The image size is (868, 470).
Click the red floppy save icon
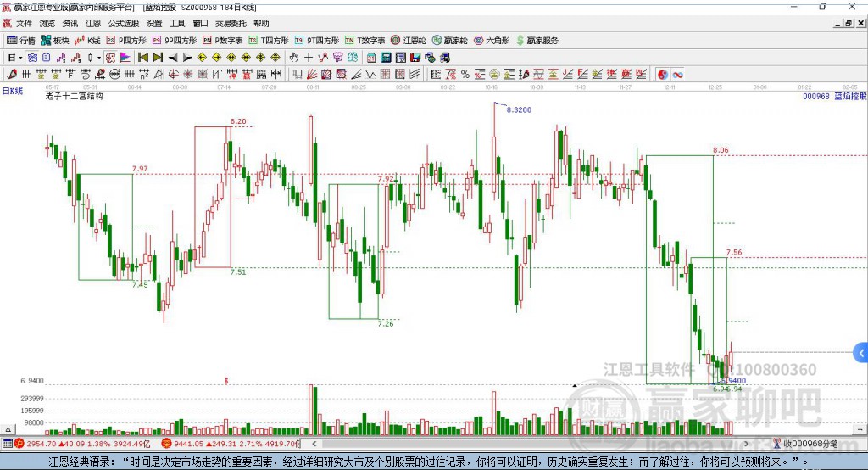415,57
